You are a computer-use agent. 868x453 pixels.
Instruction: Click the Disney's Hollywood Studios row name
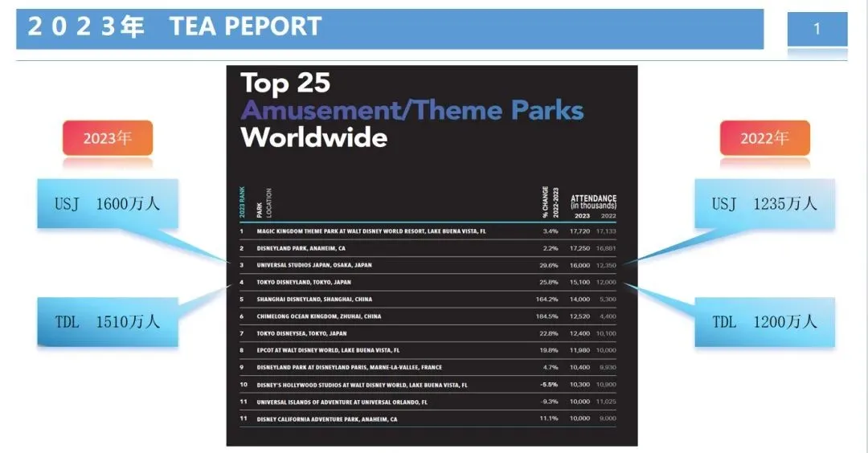(362, 385)
